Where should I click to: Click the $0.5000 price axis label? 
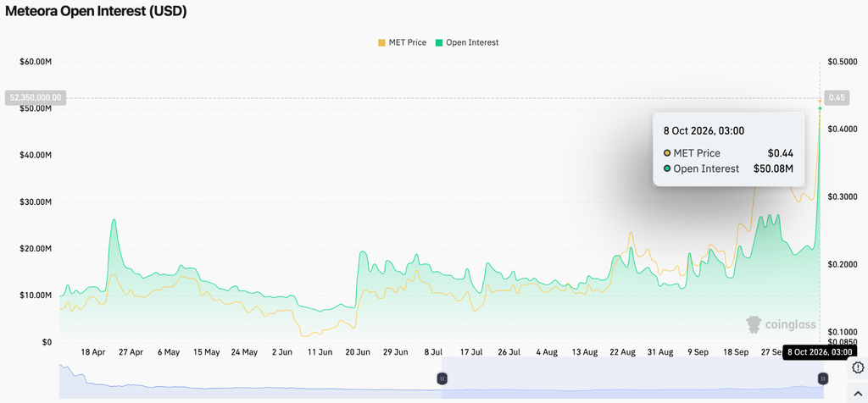842,62
